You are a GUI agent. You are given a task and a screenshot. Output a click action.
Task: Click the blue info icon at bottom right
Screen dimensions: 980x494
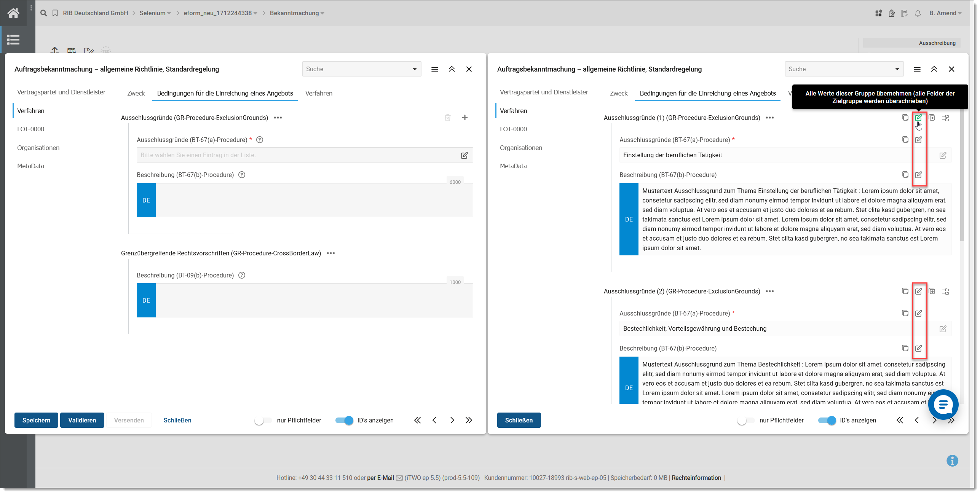[952, 461]
